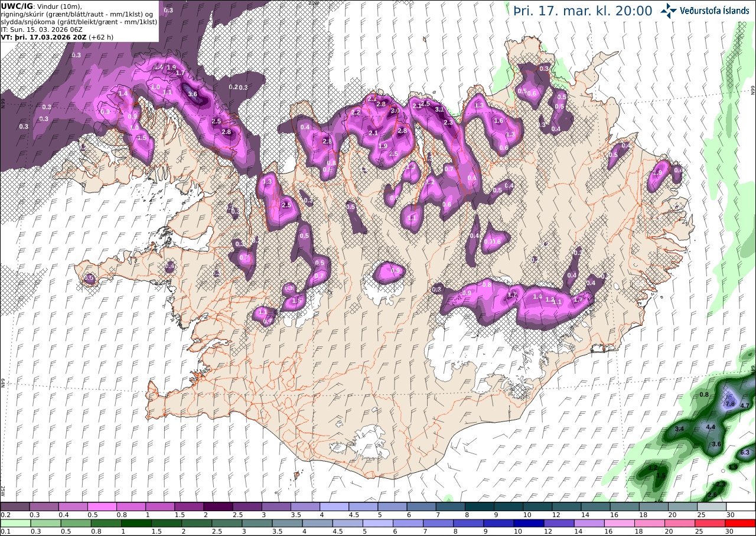Click the 20W longitude label at the top

click(x=314, y=2)
